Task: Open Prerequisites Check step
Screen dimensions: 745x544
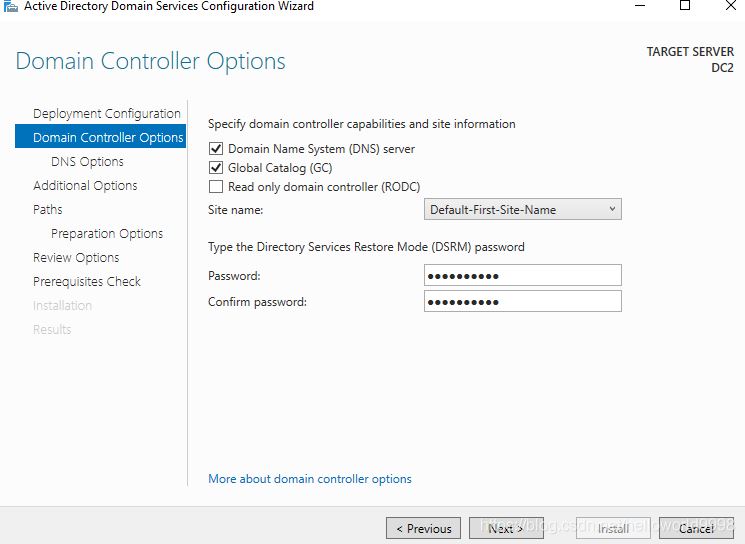Action: 87,281
